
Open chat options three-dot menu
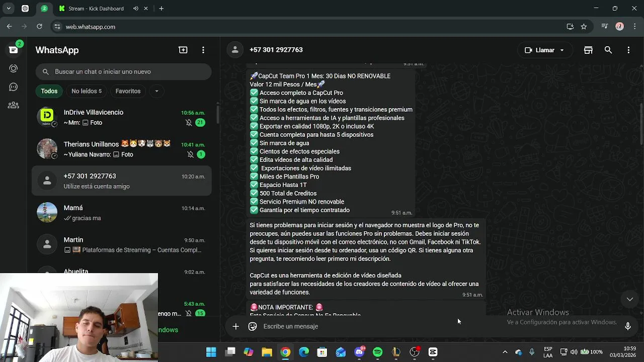628,50
